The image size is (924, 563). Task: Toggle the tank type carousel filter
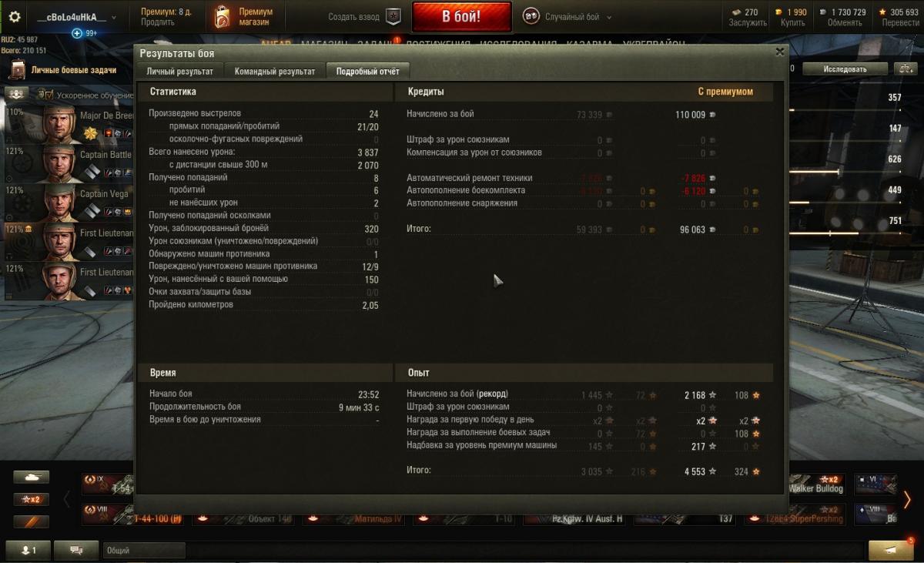tap(31, 478)
